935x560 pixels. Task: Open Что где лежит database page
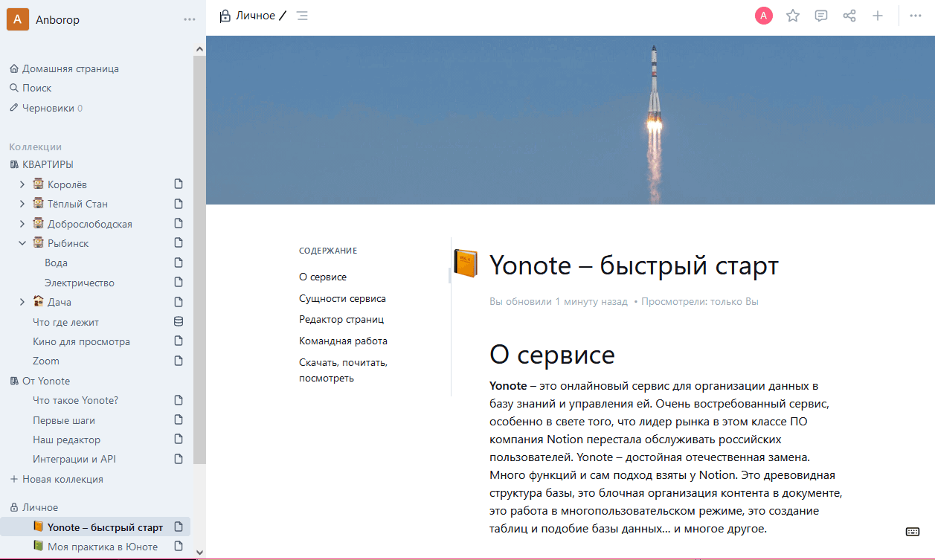click(65, 322)
